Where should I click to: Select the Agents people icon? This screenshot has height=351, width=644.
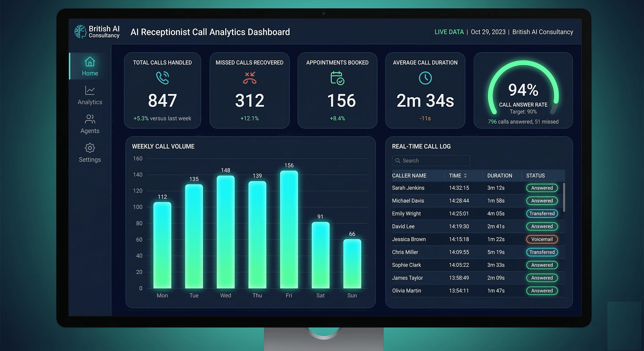pos(90,119)
